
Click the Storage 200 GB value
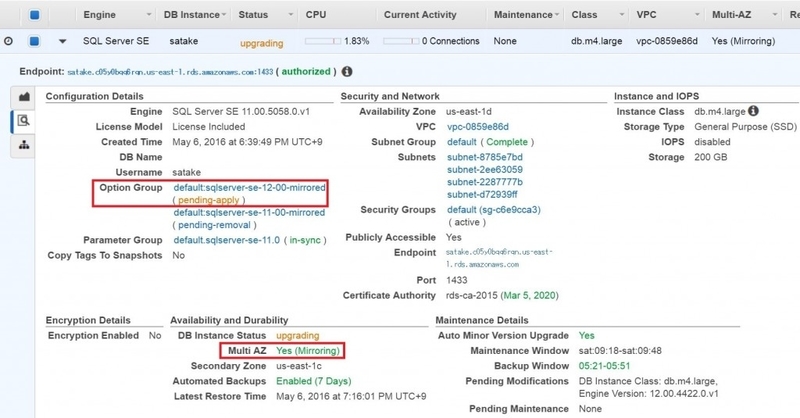pos(710,157)
